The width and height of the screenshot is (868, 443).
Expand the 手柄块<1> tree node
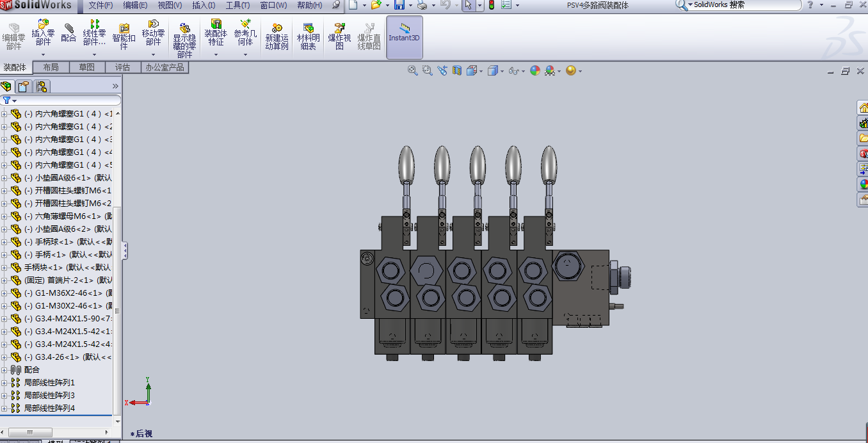click(4, 268)
